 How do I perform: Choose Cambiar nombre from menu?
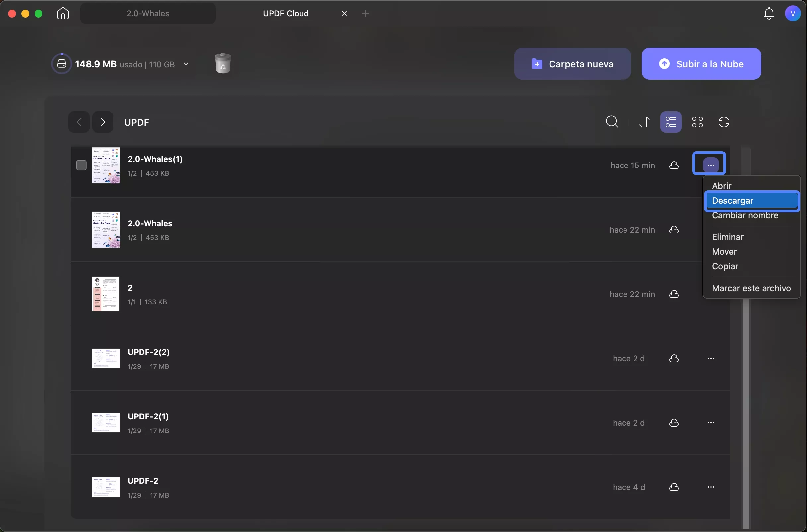click(745, 216)
